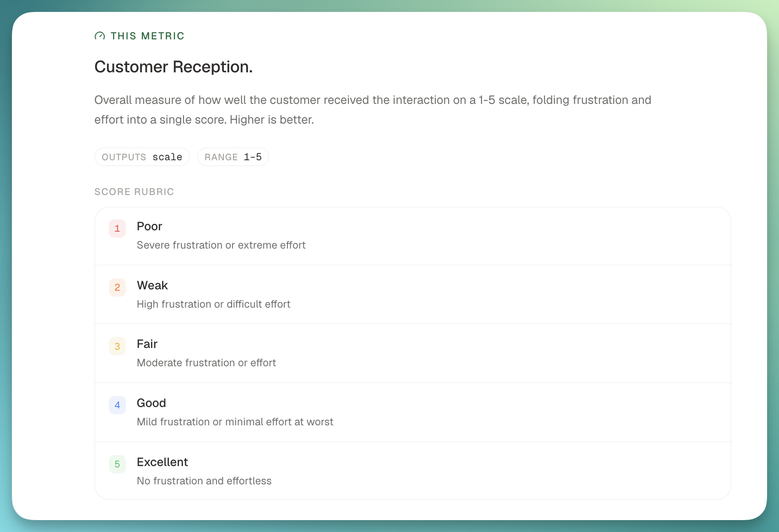Select the Weak rubric row title
The image size is (779, 532).
click(152, 285)
